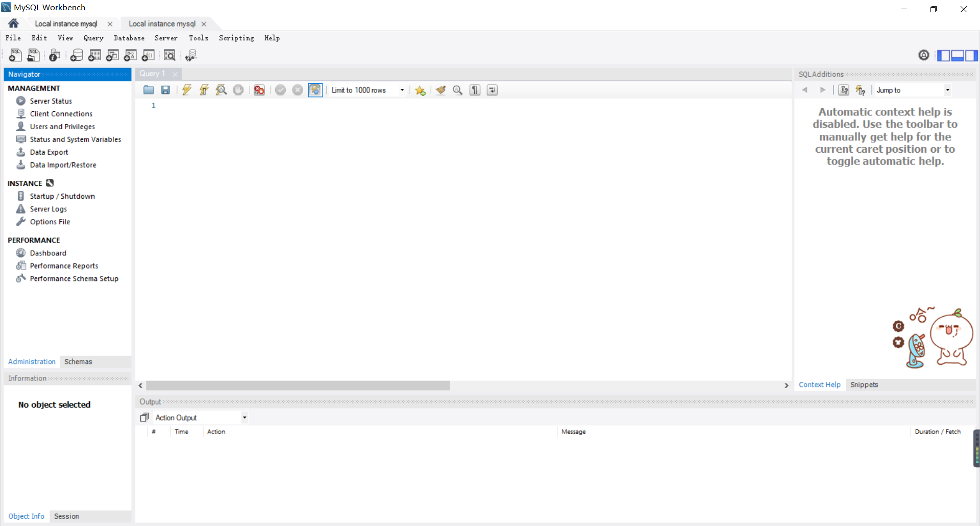Image resolution: width=980 pixels, height=526 pixels.
Task: Toggle the right SQL Additions panel
Action: 971,55
